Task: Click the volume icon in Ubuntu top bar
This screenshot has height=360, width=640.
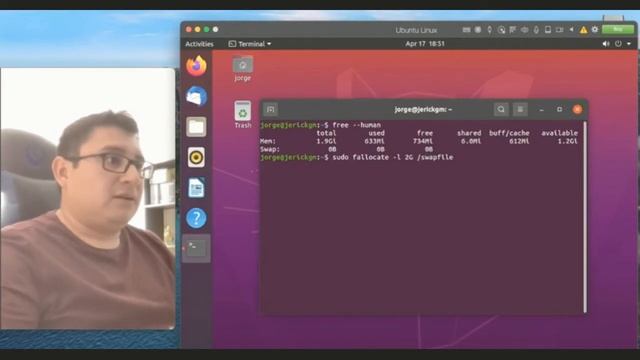Action: click(x=606, y=44)
